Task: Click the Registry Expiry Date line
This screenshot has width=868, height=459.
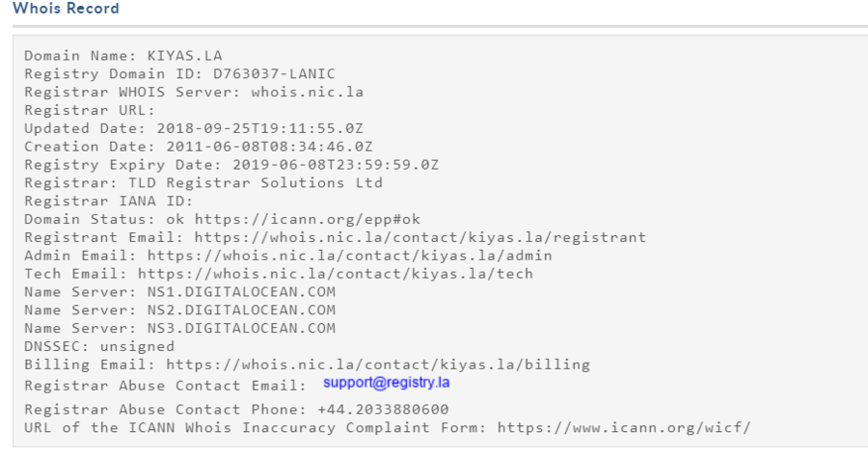Action: (231, 165)
